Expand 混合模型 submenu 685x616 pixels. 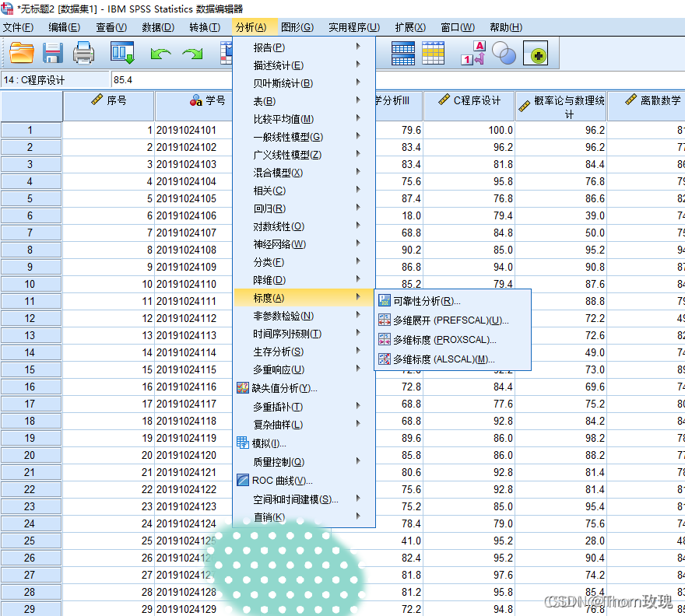(304, 173)
